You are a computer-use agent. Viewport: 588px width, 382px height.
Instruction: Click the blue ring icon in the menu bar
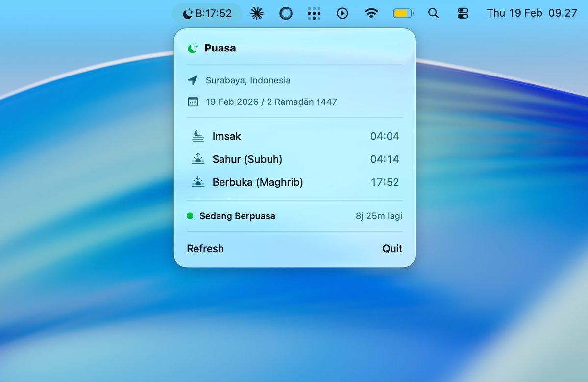tap(286, 13)
